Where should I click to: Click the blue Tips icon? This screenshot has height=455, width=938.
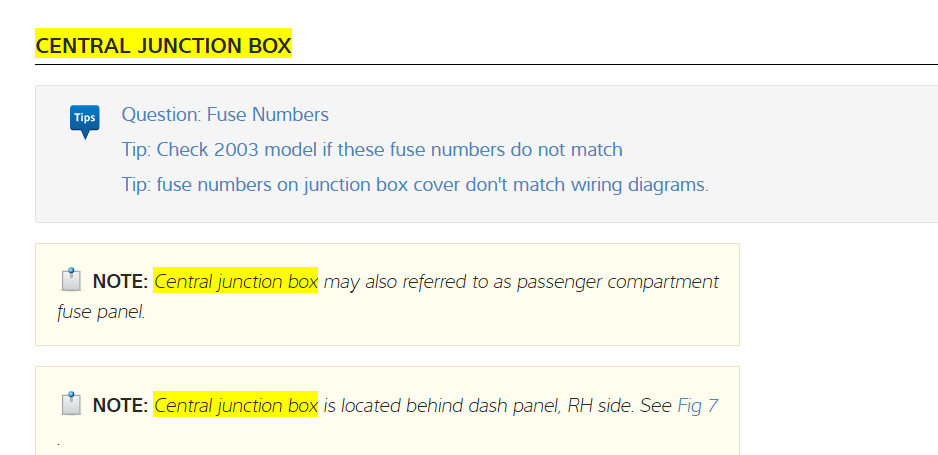tap(84, 120)
